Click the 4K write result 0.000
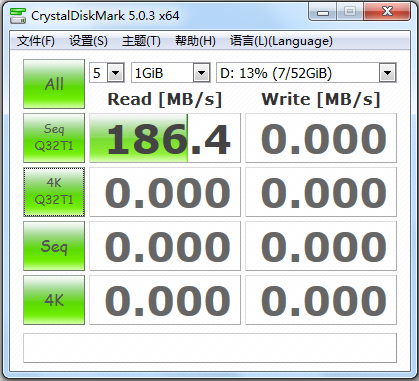The width and height of the screenshot is (419, 381). point(321,300)
